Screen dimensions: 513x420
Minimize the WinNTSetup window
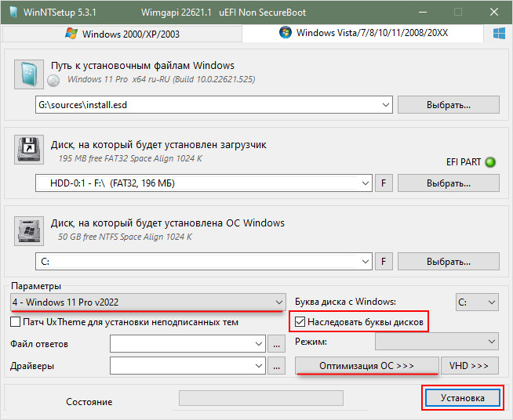pyautogui.click(x=423, y=13)
